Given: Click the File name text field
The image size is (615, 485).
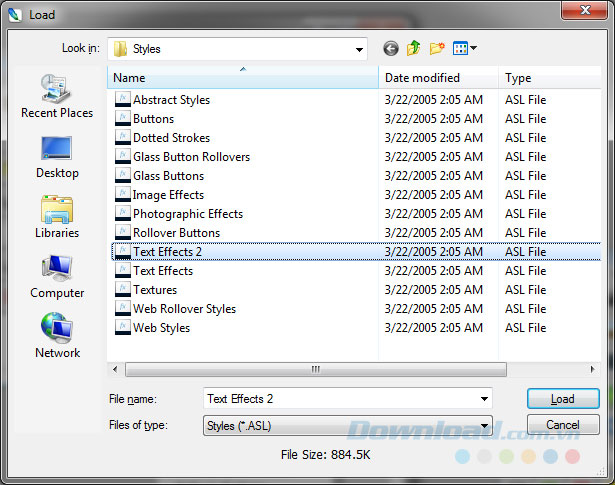Looking at the screenshot, I should [x=338, y=399].
